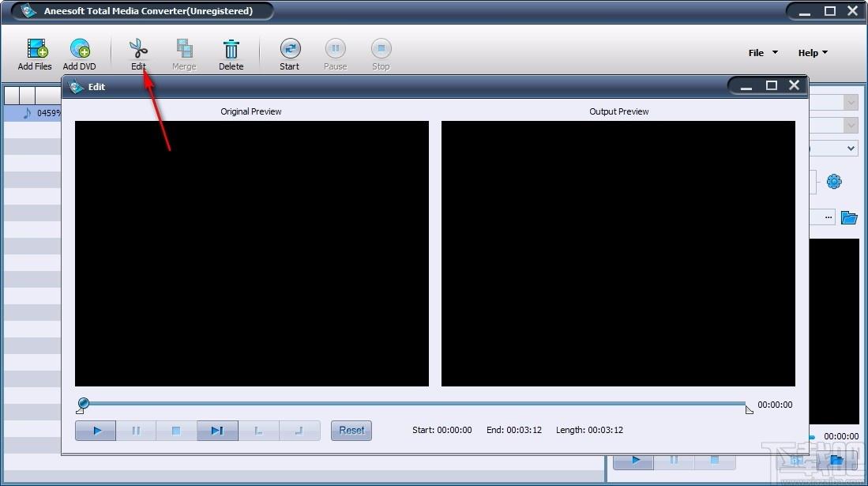Close the Edit dialog window
Viewport: 868px width, 486px height.
pos(795,85)
